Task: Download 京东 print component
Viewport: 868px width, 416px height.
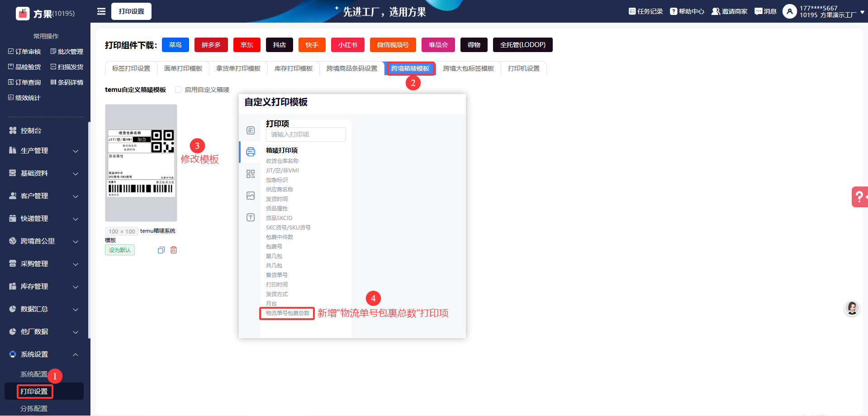Action: pyautogui.click(x=247, y=45)
